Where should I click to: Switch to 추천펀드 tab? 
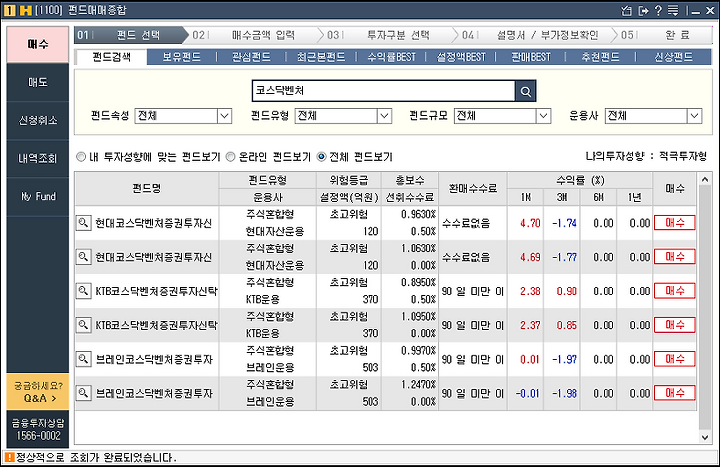[x=601, y=57]
